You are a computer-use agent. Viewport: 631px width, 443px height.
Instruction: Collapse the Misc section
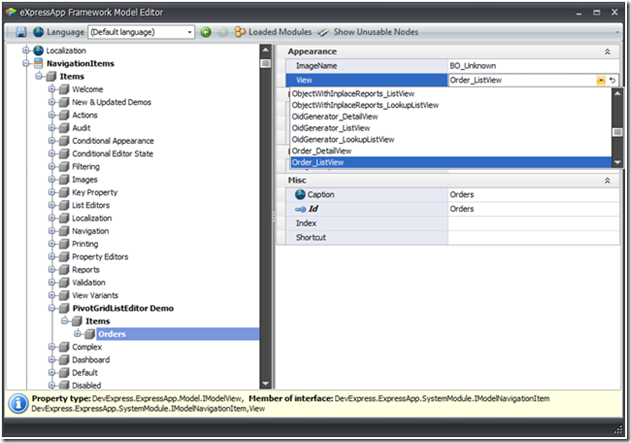click(607, 180)
